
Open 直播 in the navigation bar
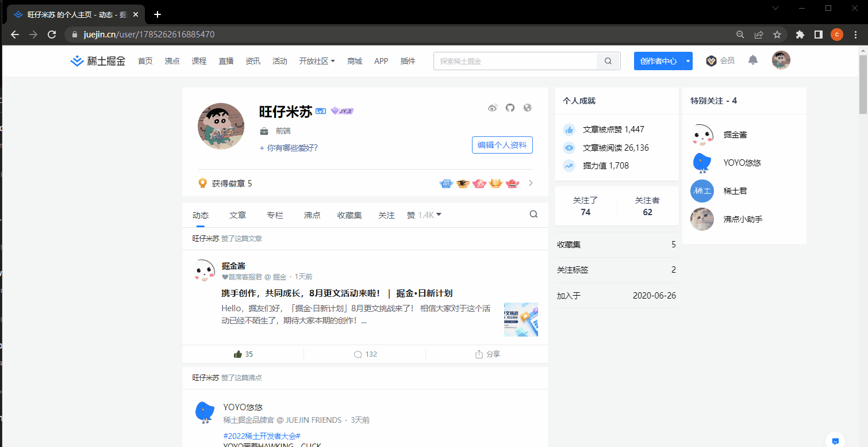pos(226,61)
